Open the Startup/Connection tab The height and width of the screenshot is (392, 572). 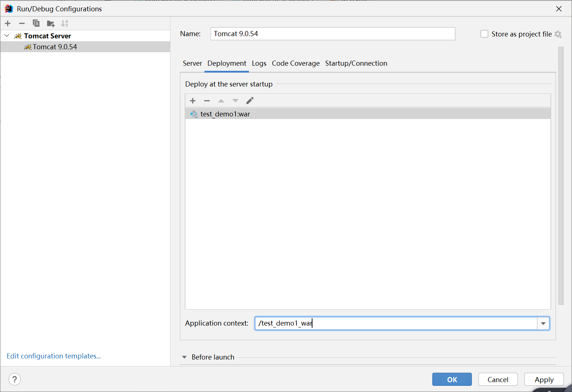pyautogui.click(x=356, y=64)
